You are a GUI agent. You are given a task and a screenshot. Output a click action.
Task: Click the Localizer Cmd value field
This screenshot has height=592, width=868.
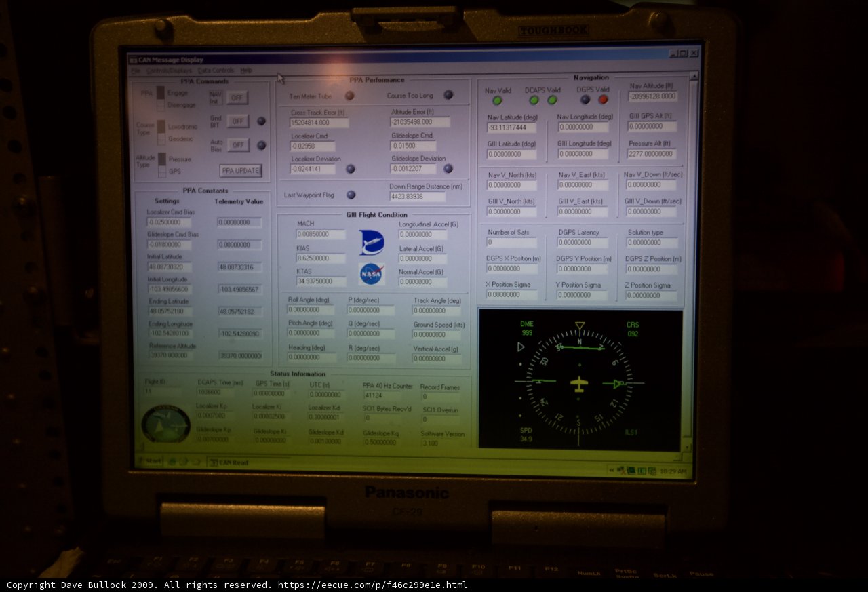[313, 146]
